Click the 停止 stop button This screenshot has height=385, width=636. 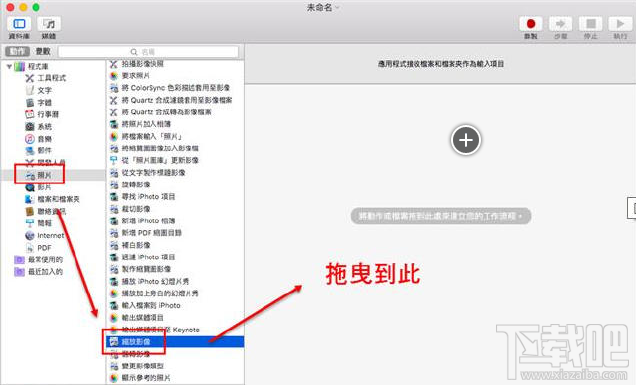pyautogui.click(x=590, y=24)
